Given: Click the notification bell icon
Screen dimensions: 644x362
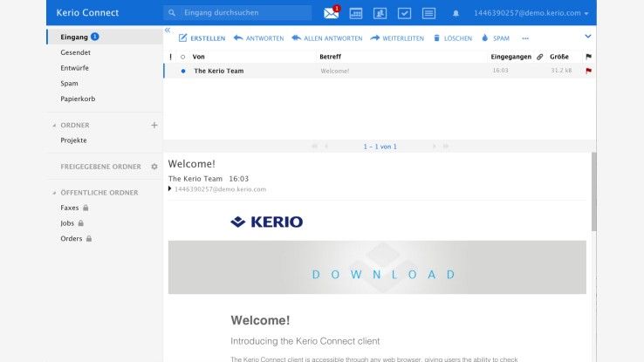Looking at the screenshot, I should pyautogui.click(x=456, y=14).
